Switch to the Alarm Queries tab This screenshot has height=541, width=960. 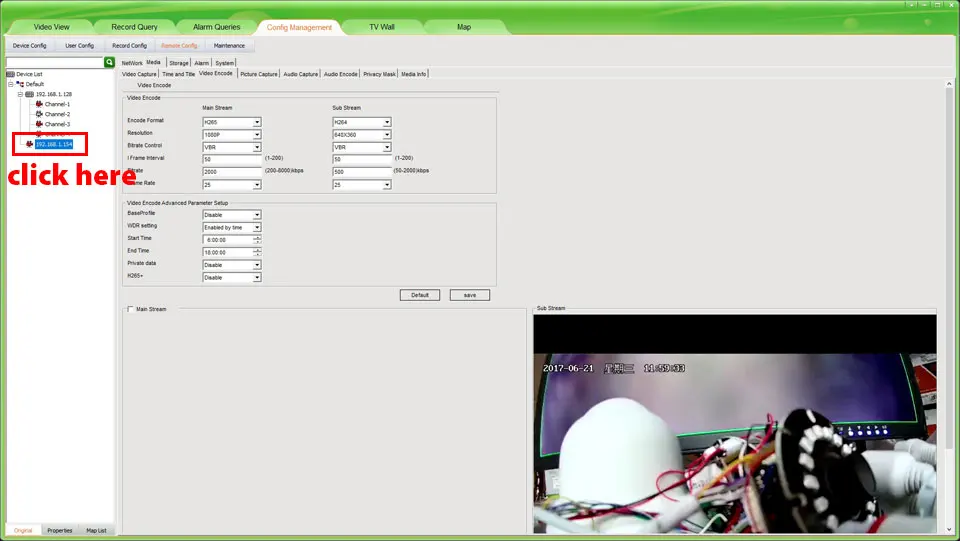point(216,27)
